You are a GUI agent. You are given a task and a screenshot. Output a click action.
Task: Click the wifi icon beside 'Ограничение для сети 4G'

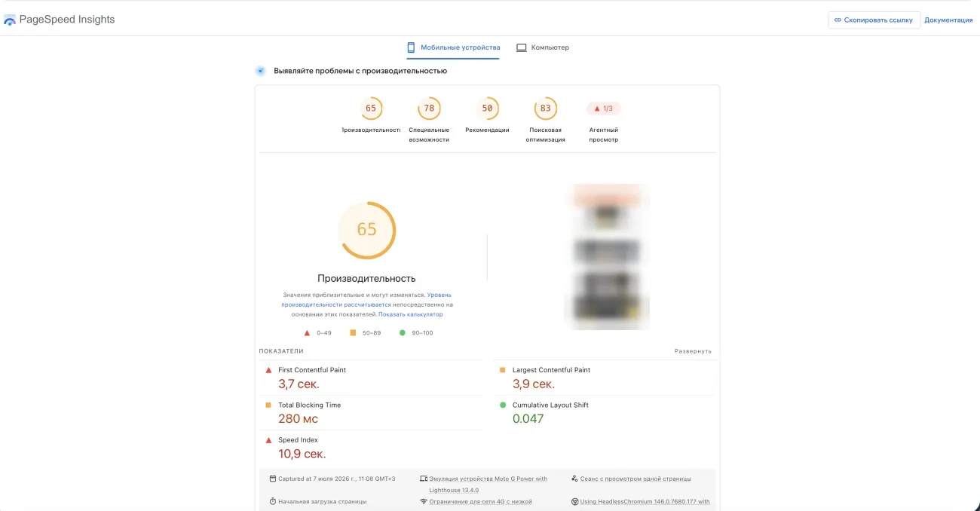tap(423, 501)
